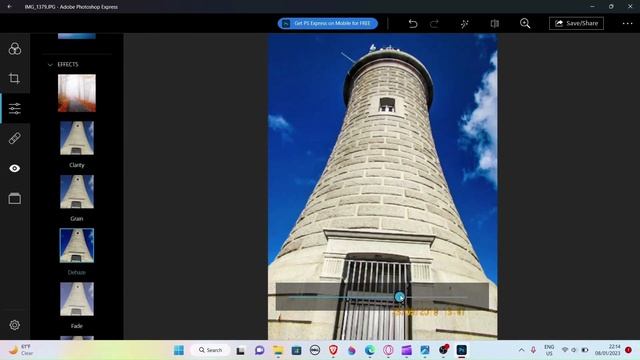This screenshot has height=360, width=640.
Task: Select the Dehaze effect thumbnail
Action: point(77,245)
